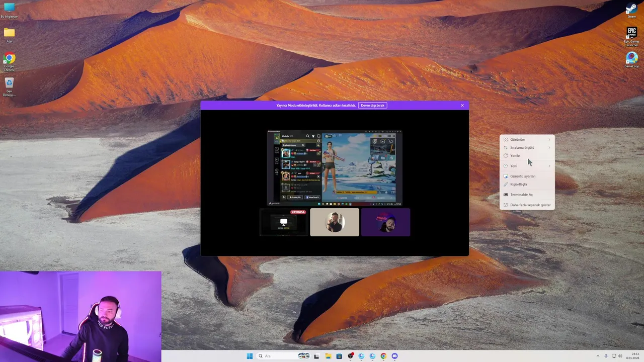This screenshot has height=362, width=644.
Task: Open Görünüm in the context menu
Action: pos(527,139)
